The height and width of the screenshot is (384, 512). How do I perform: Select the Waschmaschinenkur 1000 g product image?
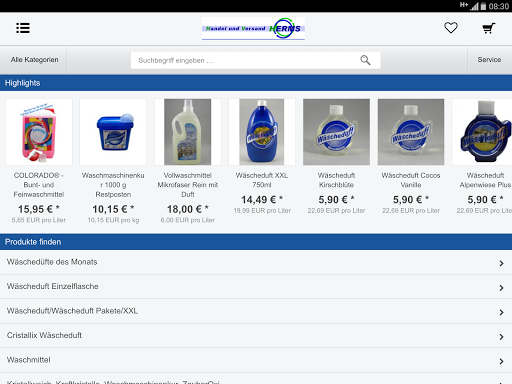coord(113,132)
